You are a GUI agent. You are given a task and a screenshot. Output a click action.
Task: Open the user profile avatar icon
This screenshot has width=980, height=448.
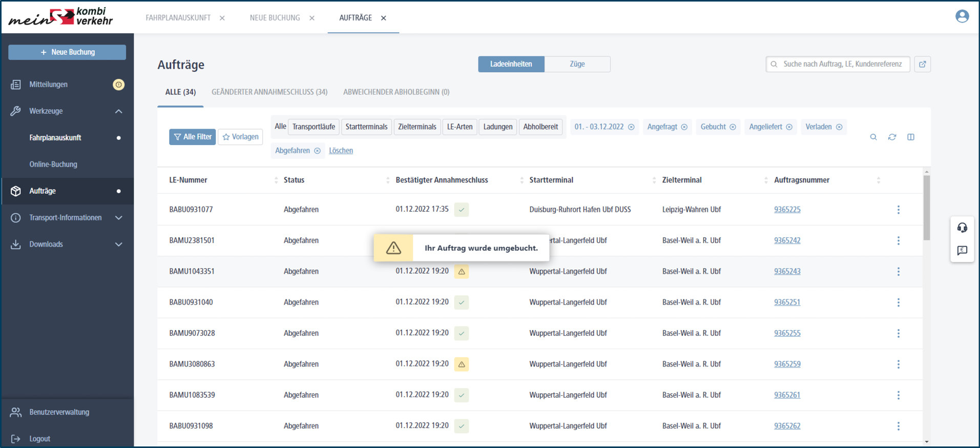pos(962,16)
